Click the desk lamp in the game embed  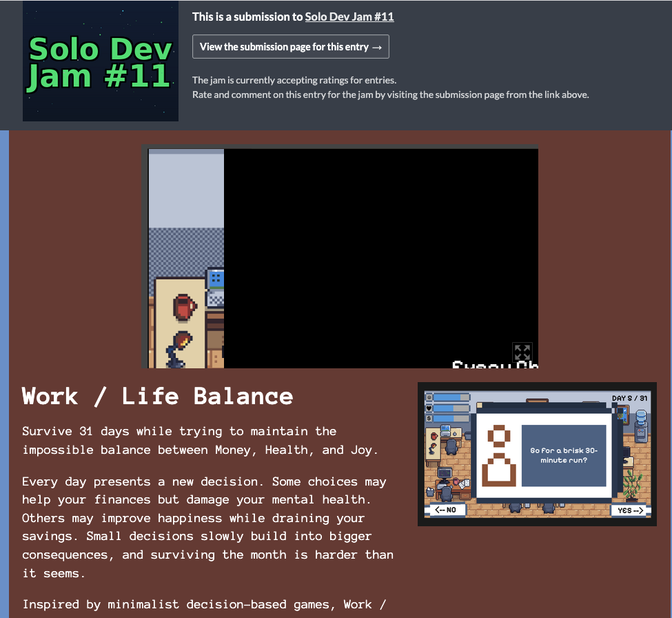(x=179, y=349)
